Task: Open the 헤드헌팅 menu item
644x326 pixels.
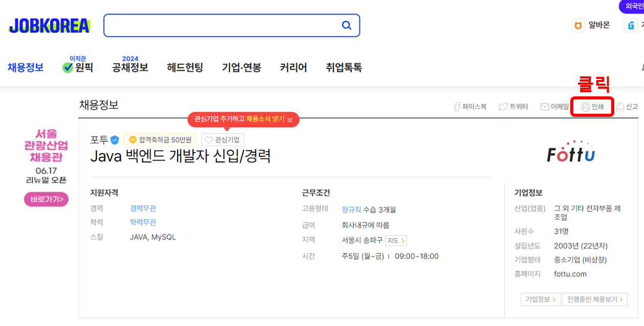Action: [184, 67]
